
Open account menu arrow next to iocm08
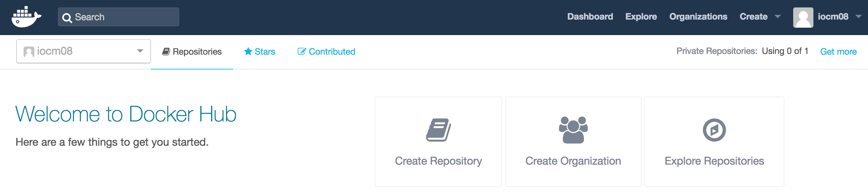858,17
